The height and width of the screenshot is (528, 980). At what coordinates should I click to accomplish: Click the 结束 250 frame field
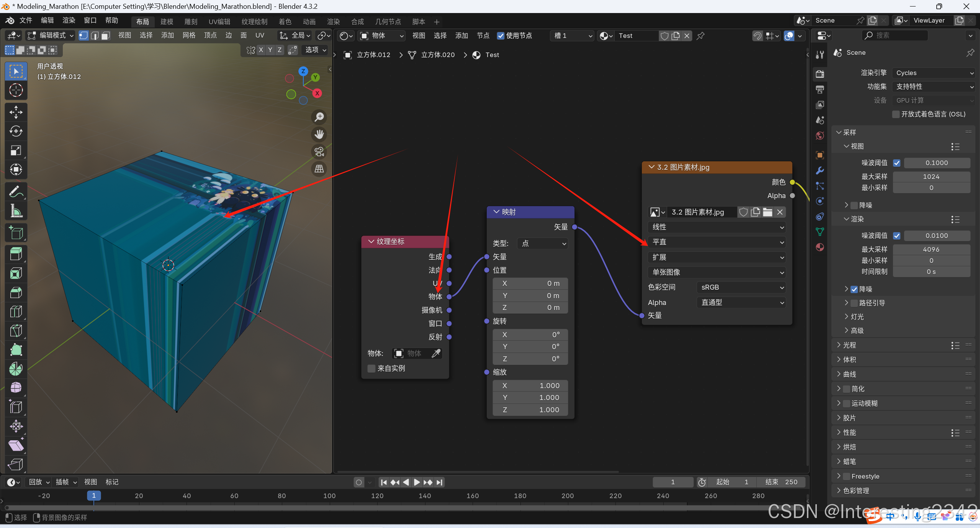(781, 482)
